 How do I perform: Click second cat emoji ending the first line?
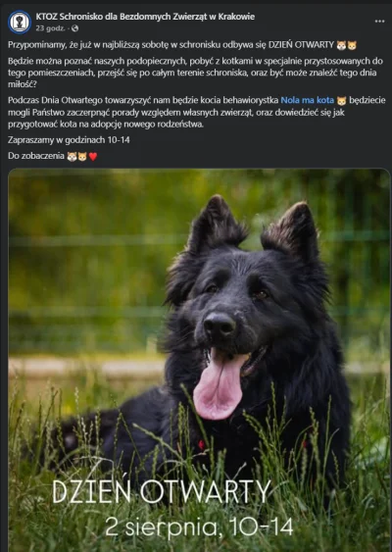point(352,45)
